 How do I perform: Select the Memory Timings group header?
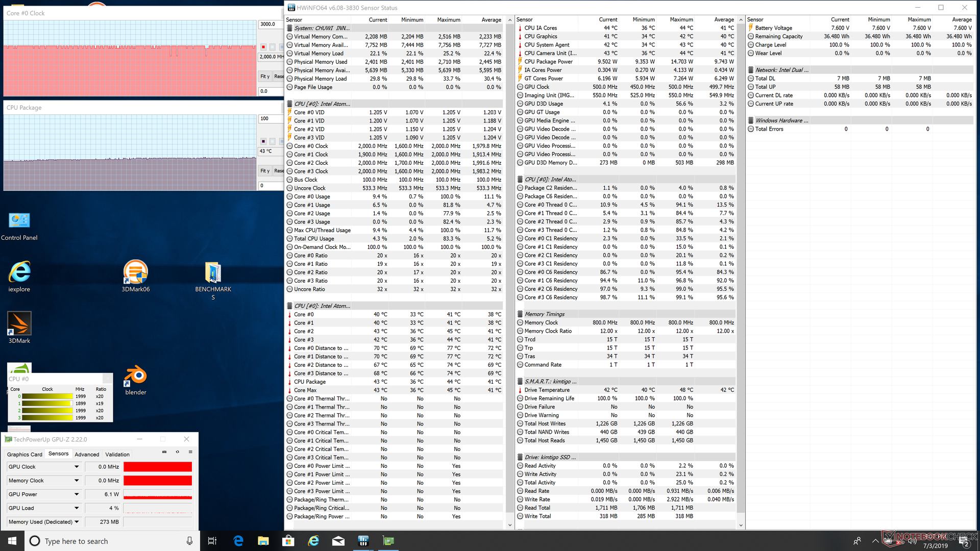[x=626, y=314]
